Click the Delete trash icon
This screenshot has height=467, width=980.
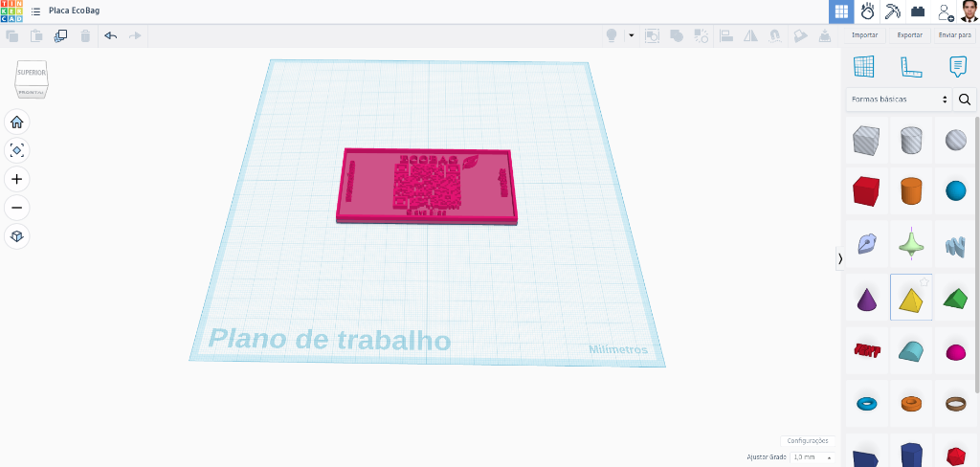click(85, 36)
